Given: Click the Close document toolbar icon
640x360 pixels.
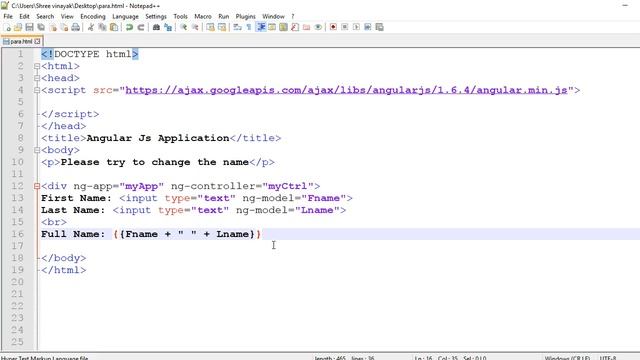Looking at the screenshot, I should [53, 27].
